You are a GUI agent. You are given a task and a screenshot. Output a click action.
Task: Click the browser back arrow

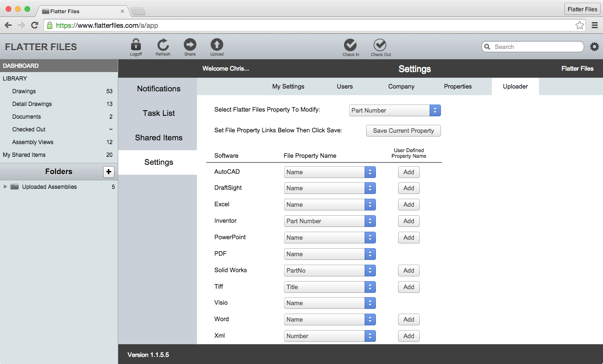click(x=8, y=25)
